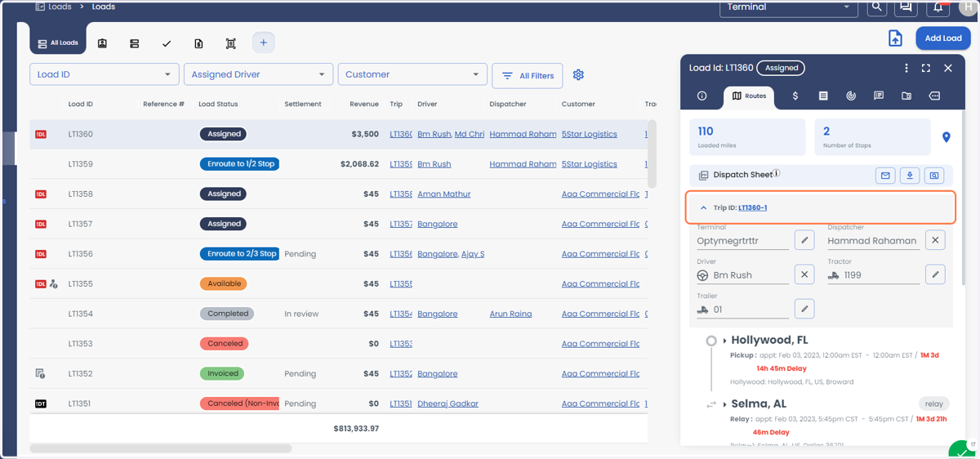This screenshot has height=459, width=980.
Task: Open the driver badge view tab icon
Action: pos(102,43)
